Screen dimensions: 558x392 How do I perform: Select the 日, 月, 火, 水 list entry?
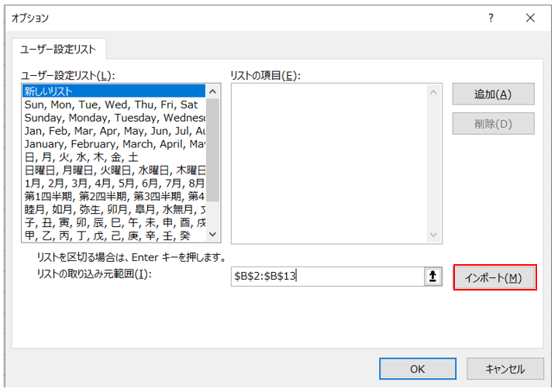tap(114, 156)
